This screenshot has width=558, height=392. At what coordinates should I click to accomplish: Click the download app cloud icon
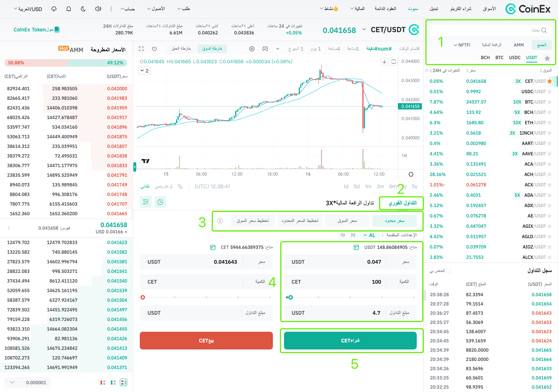[54, 9]
